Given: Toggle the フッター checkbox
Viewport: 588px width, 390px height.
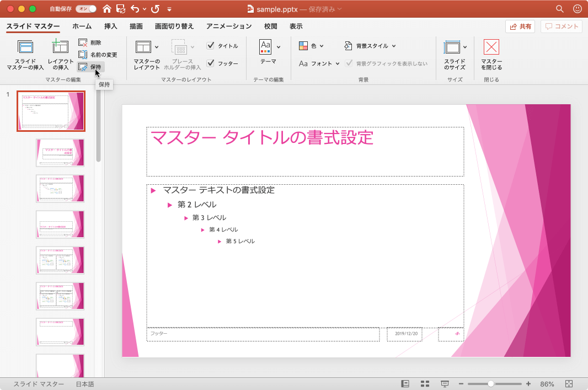Looking at the screenshot, I should click(210, 63).
